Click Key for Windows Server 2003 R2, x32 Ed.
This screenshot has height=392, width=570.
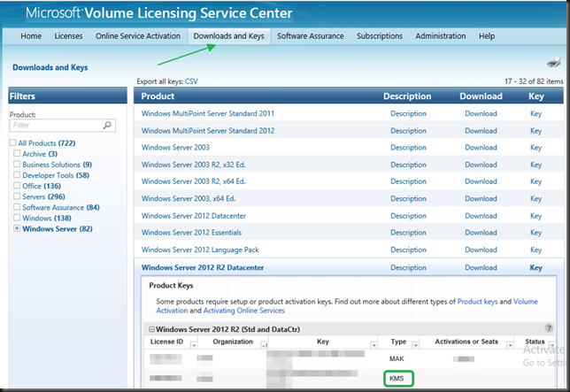[535, 165]
